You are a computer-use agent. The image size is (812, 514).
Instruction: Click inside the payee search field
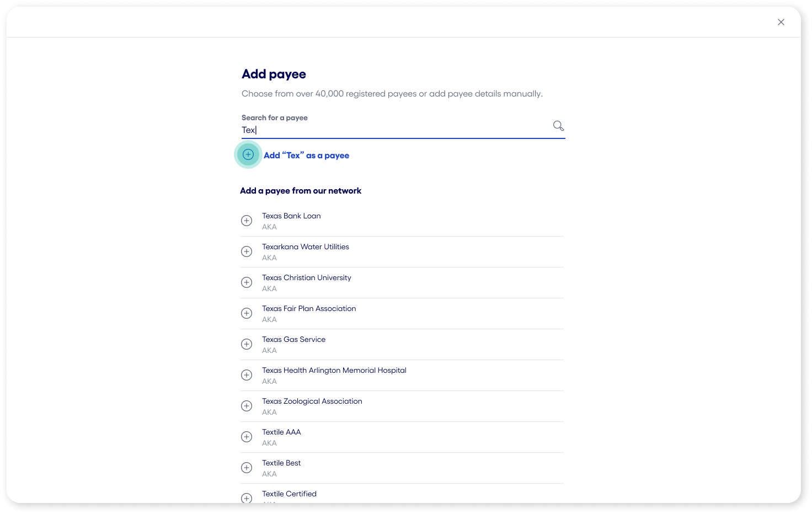pyautogui.click(x=386, y=130)
